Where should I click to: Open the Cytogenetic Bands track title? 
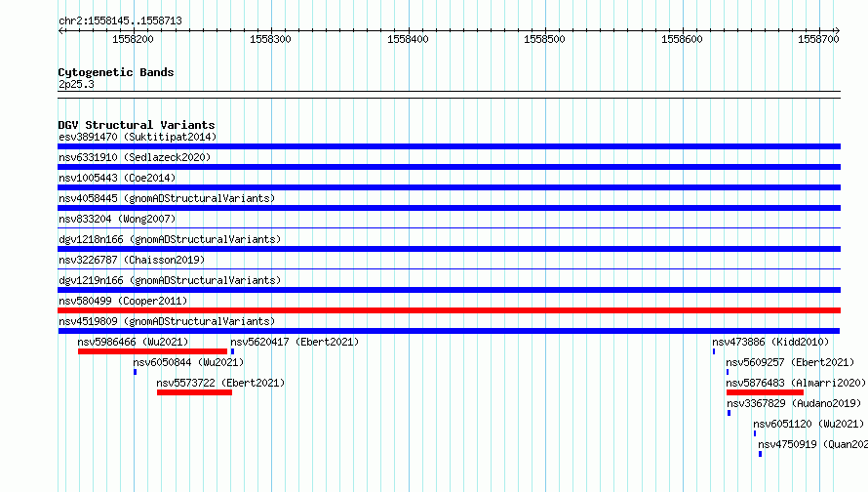[x=116, y=72]
